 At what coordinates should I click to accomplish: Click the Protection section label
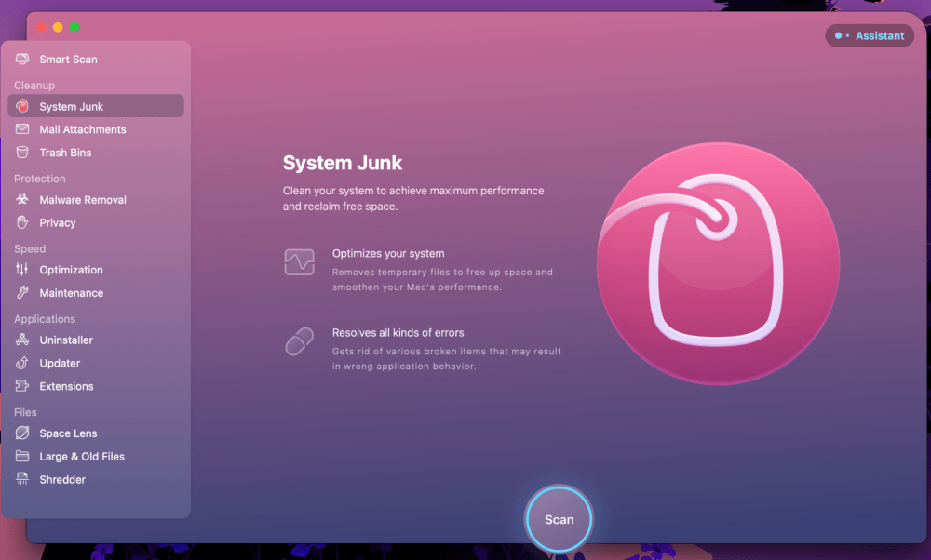point(40,178)
